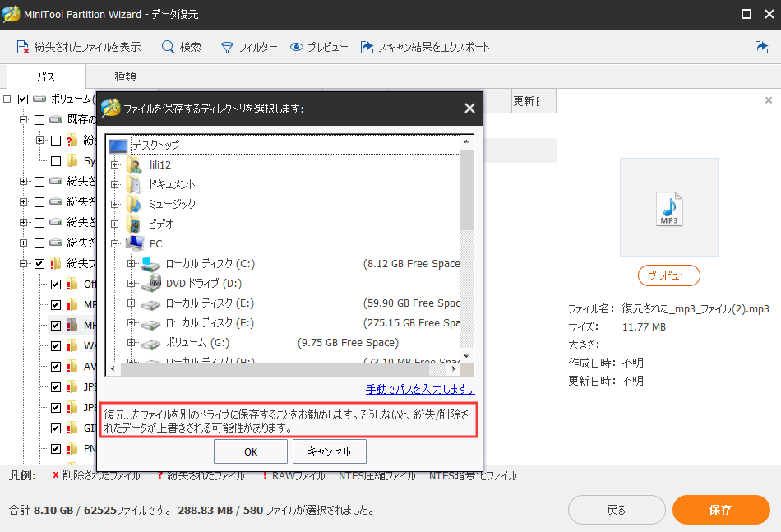
Task: Select the ドキュメント folder icon
Action: click(135, 184)
